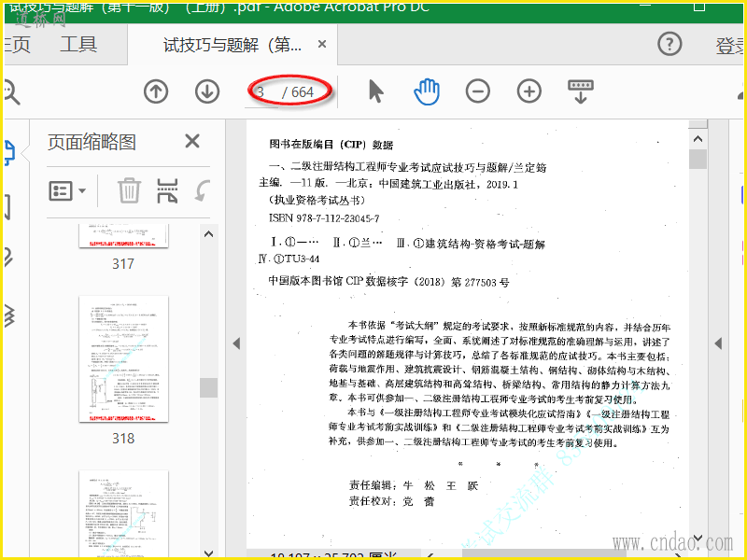Click the 执业资格考试丛书 series line
This screenshot has height=560, width=747.
317,200
